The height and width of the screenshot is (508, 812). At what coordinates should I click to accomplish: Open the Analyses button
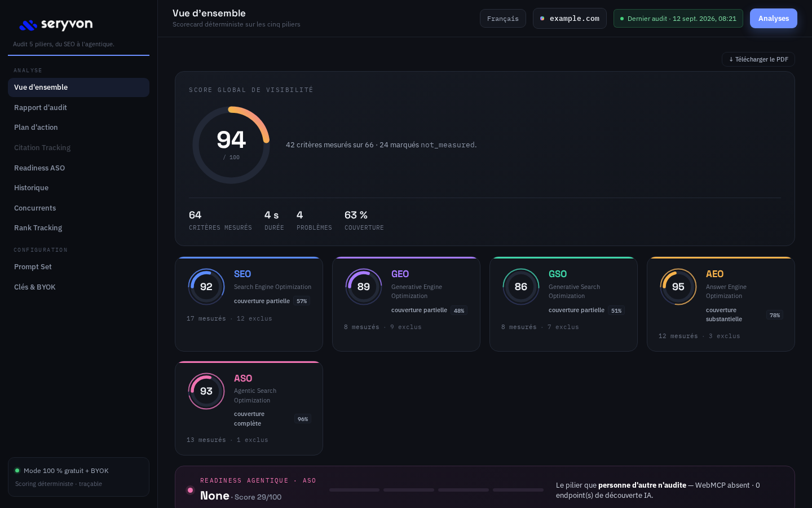[x=774, y=19]
